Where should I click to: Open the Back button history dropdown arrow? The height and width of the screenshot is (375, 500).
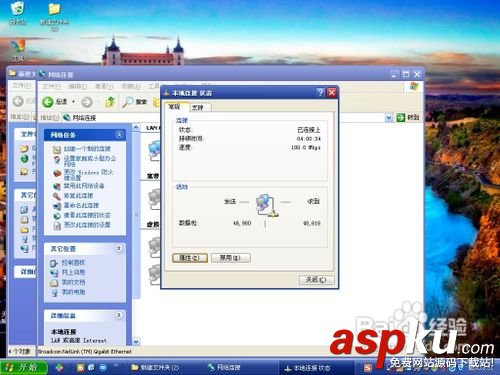pos(73,102)
